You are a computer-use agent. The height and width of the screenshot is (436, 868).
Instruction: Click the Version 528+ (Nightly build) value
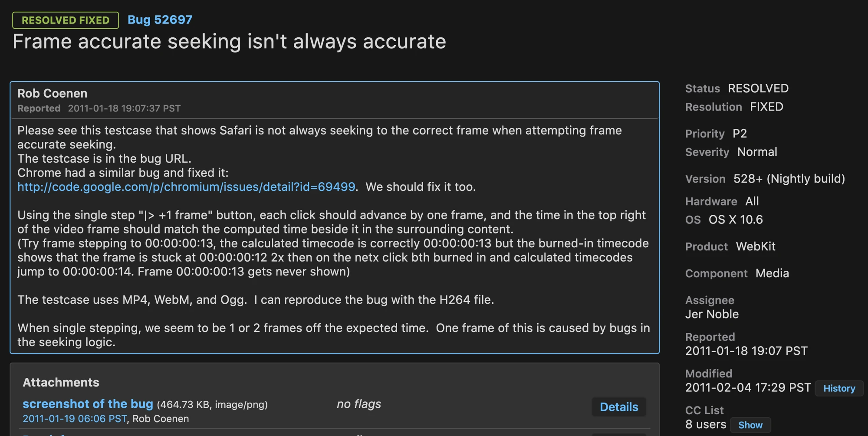(789, 179)
